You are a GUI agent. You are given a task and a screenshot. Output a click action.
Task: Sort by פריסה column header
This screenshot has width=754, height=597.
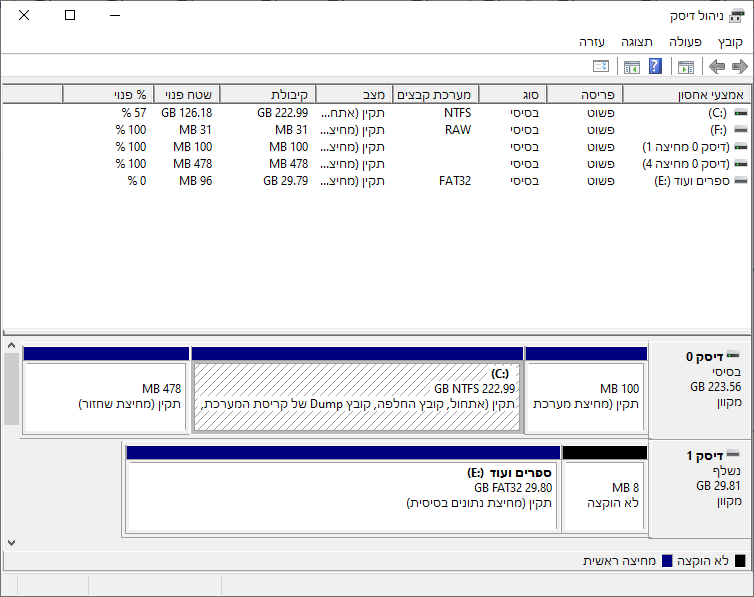pyautogui.click(x=585, y=95)
